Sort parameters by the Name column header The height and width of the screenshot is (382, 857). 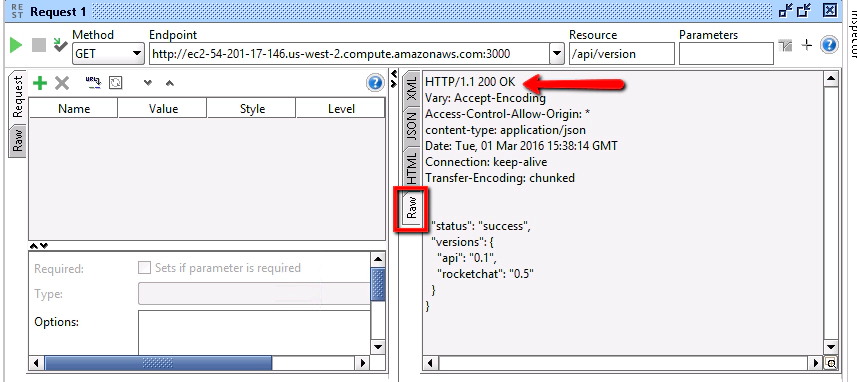pos(74,109)
